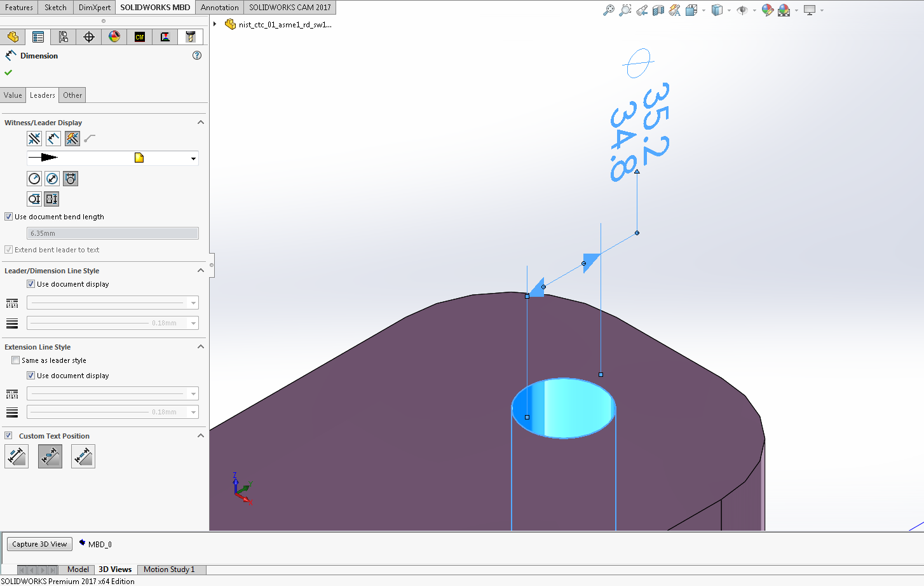Image resolution: width=924 pixels, height=586 pixels.
Task: Confirm dimension with the green checkmark
Action: pyautogui.click(x=8, y=72)
